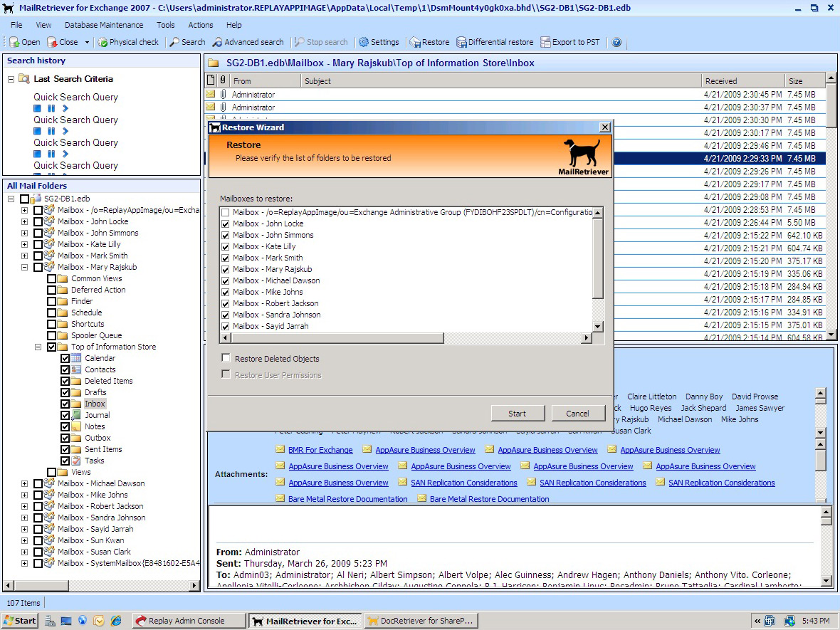Collapse the SG2-DB1.edb root node
The width and height of the screenshot is (840, 630).
(x=11, y=198)
